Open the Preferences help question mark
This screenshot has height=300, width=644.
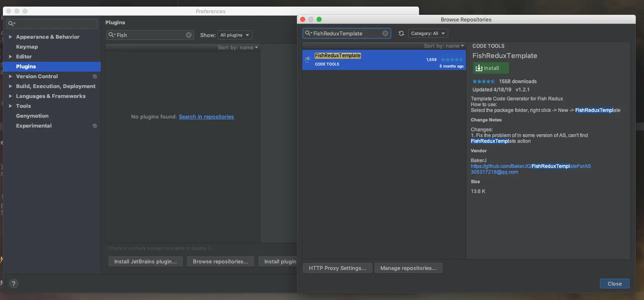point(14,284)
